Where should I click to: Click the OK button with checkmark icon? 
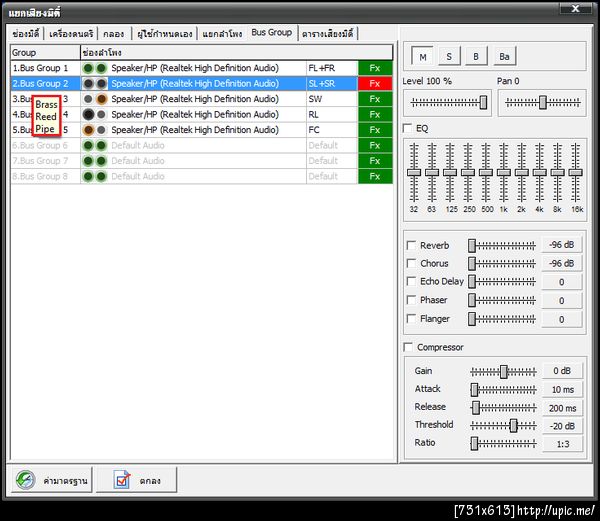coord(136,480)
